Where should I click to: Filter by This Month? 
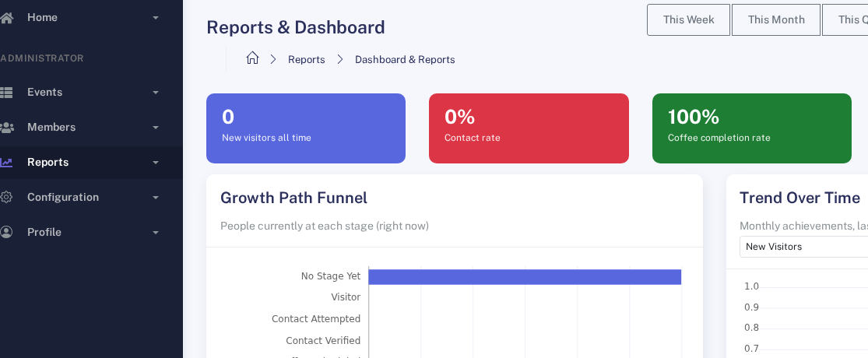pyautogui.click(x=776, y=20)
